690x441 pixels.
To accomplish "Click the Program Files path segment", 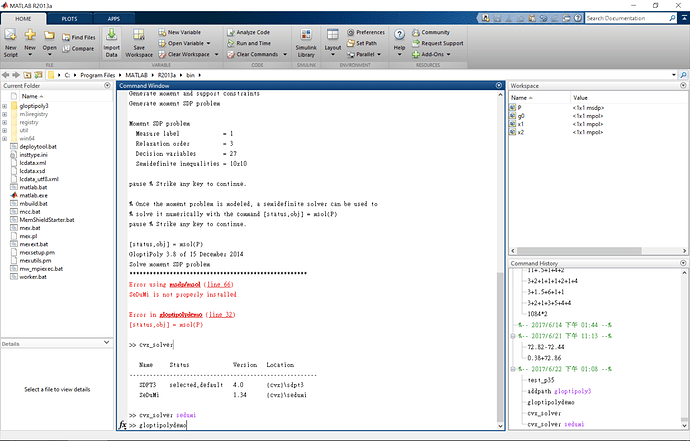I will [x=97, y=75].
